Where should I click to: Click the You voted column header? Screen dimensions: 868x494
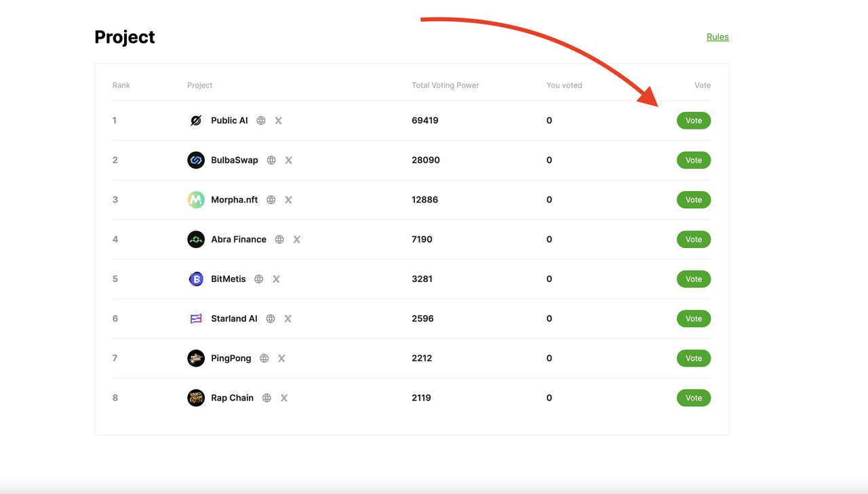pos(564,85)
